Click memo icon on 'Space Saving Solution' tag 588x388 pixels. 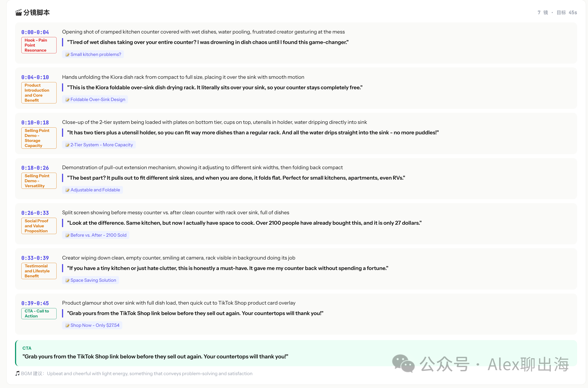click(x=67, y=280)
